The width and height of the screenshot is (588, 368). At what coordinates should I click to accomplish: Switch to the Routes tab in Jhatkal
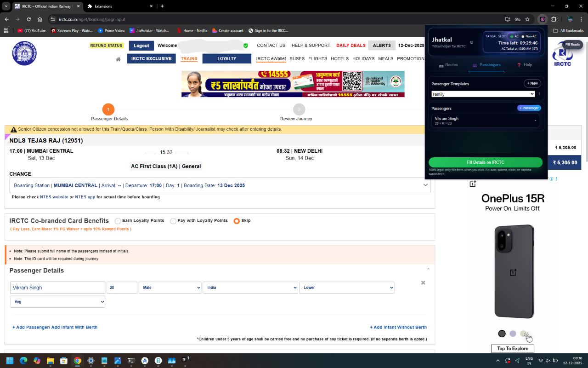click(x=448, y=65)
